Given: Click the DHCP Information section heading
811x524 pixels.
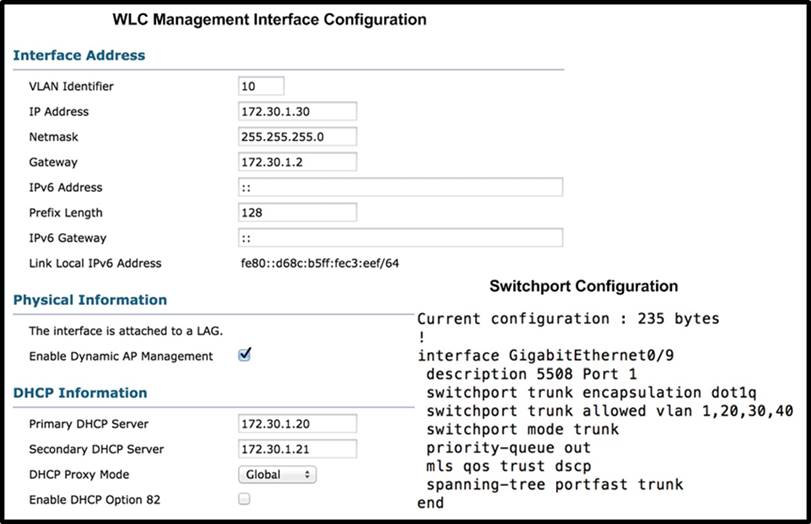Looking at the screenshot, I should tap(80, 393).
